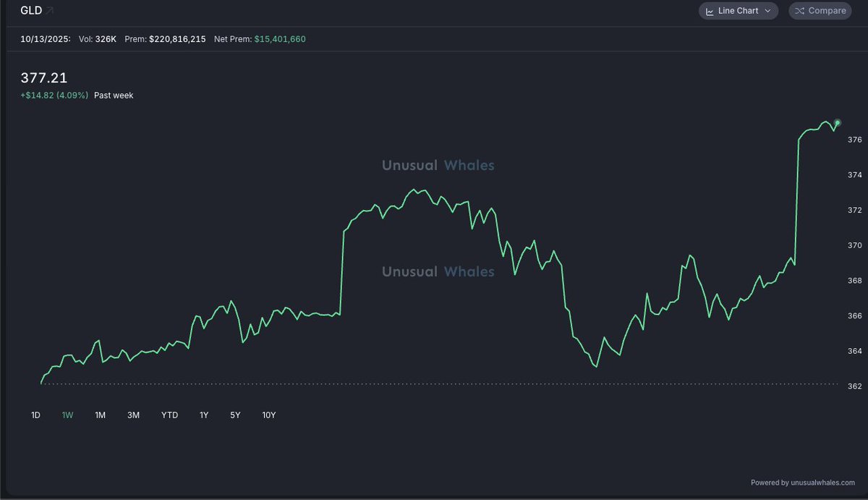
Task: Expand the Line Chart dropdown chevron
Action: [767, 11]
